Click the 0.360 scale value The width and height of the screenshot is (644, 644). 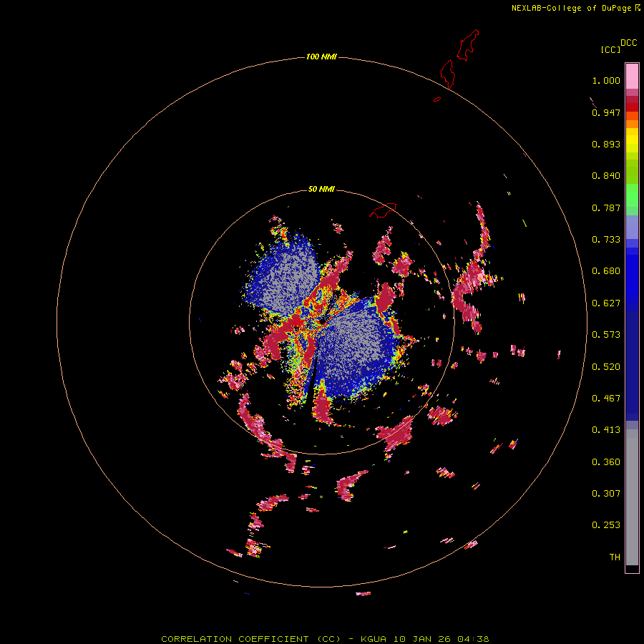point(606,462)
